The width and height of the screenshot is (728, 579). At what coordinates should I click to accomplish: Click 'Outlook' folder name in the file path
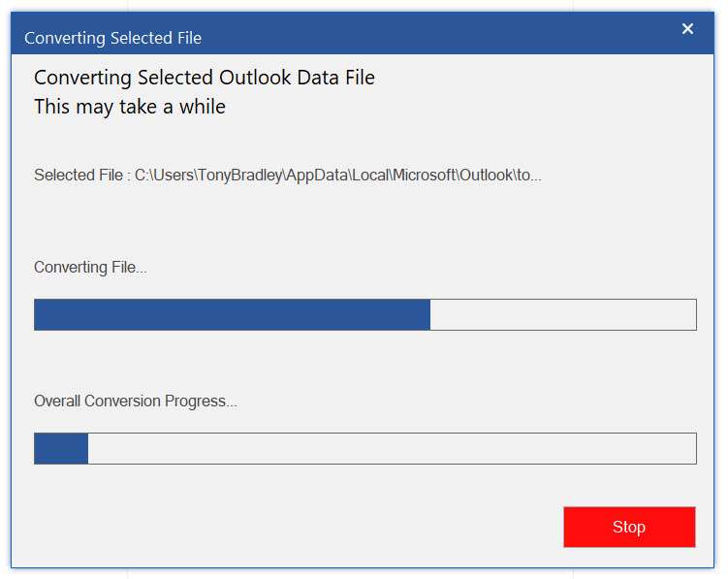tap(486, 176)
